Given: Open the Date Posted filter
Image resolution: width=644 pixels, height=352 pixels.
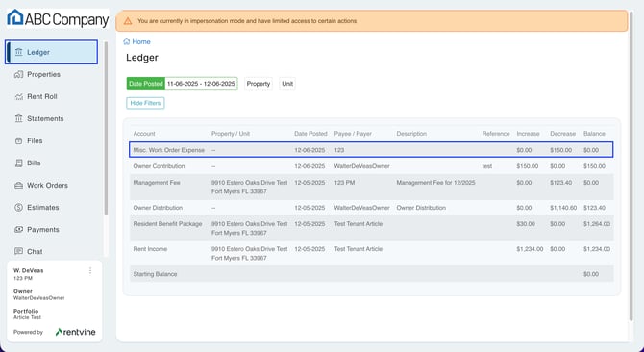Looking at the screenshot, I should coord(146,84).
